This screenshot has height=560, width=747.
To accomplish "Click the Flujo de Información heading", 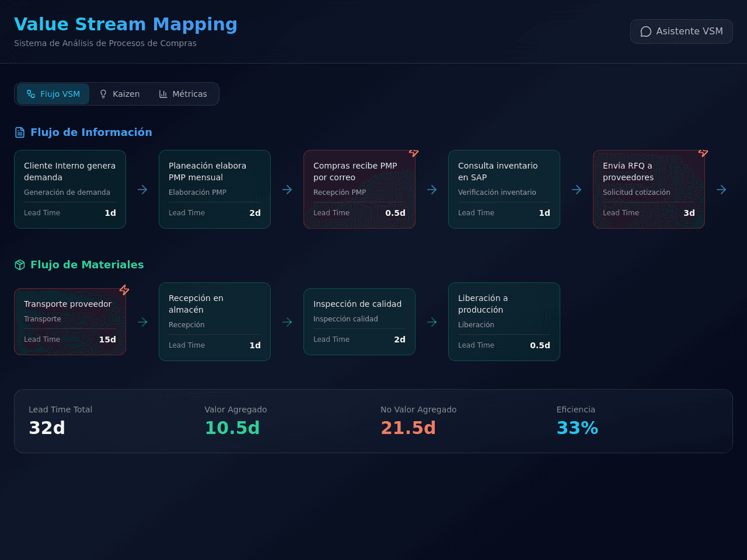I will [x=91, y=132].
